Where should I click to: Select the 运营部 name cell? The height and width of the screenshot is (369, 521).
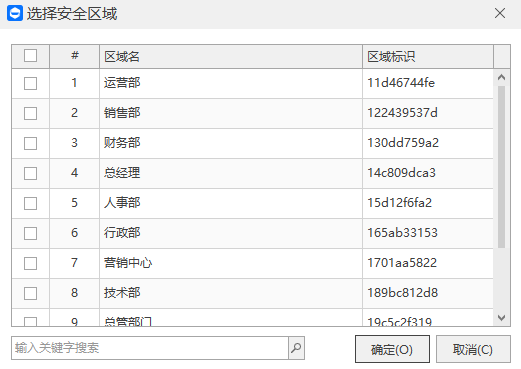point(231,83)
